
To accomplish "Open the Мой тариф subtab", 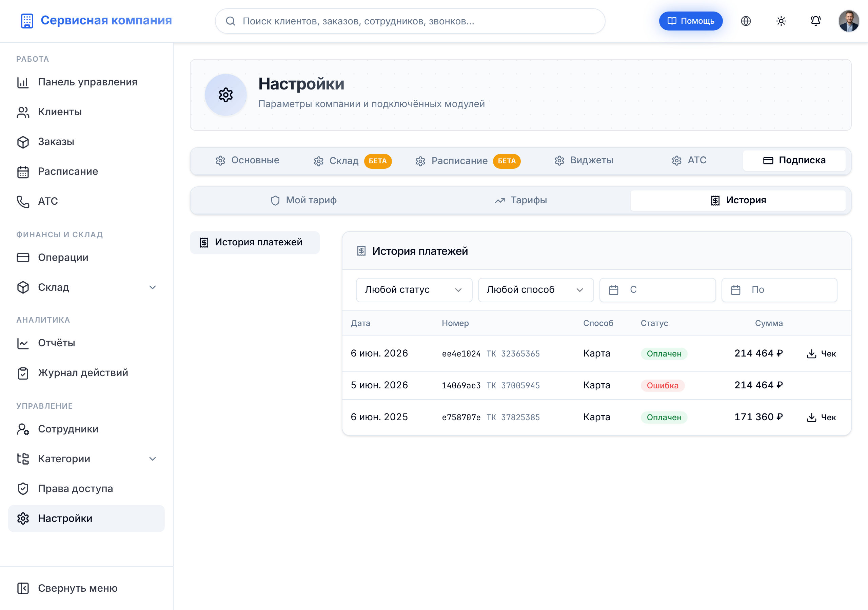I will (x=303, y=200).
